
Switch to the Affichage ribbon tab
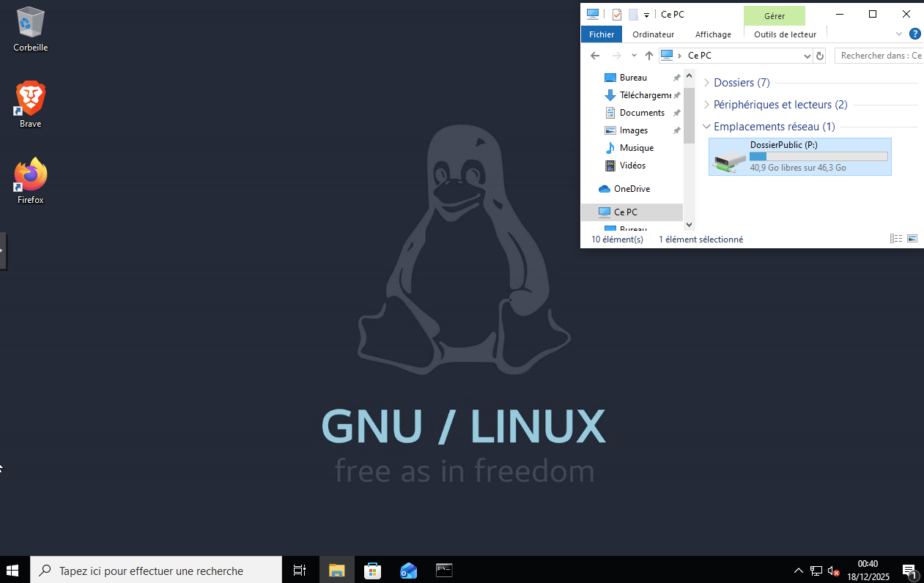coord(713,34)
